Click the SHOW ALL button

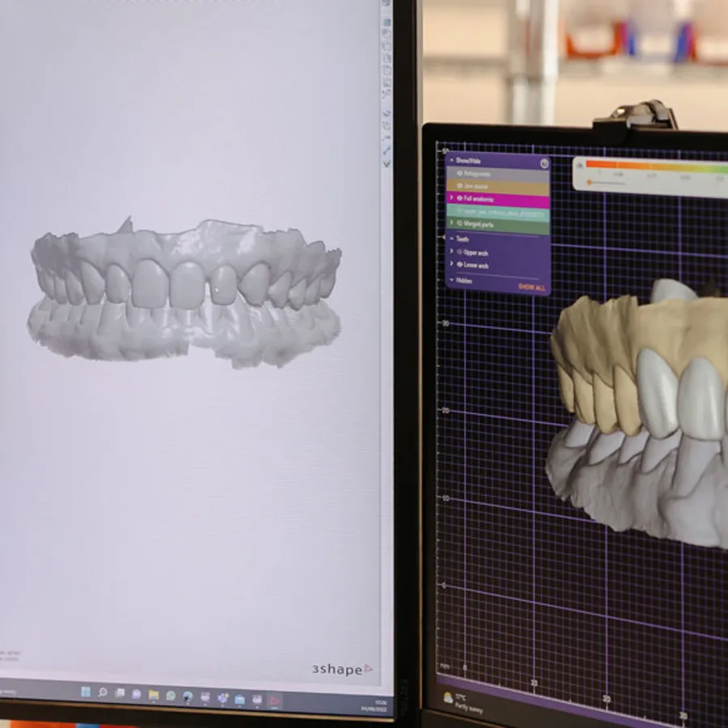pyautogui.click(x=531, y=287)
